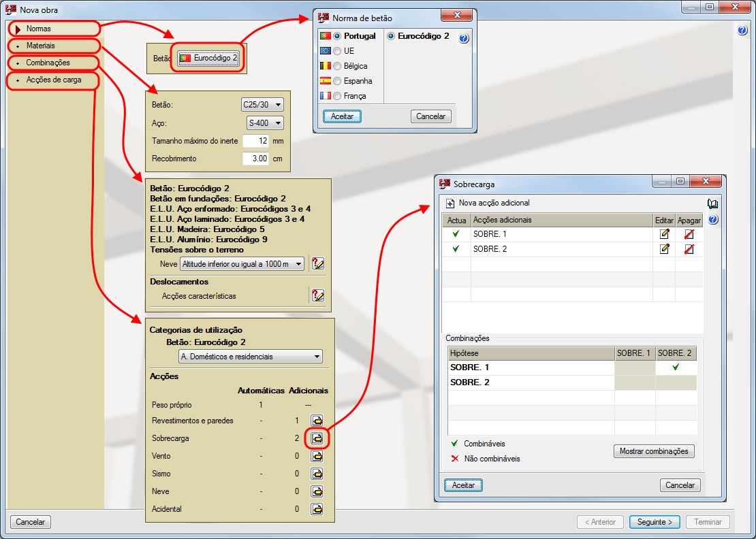
Task: Open Vento additional actions editor icon
Action: [316, 456]
